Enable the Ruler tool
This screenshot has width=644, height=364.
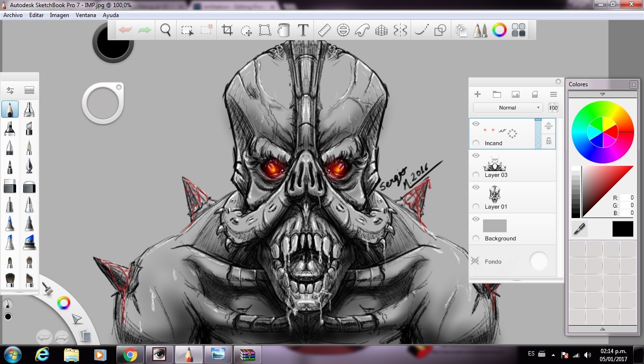click(324, 30)
